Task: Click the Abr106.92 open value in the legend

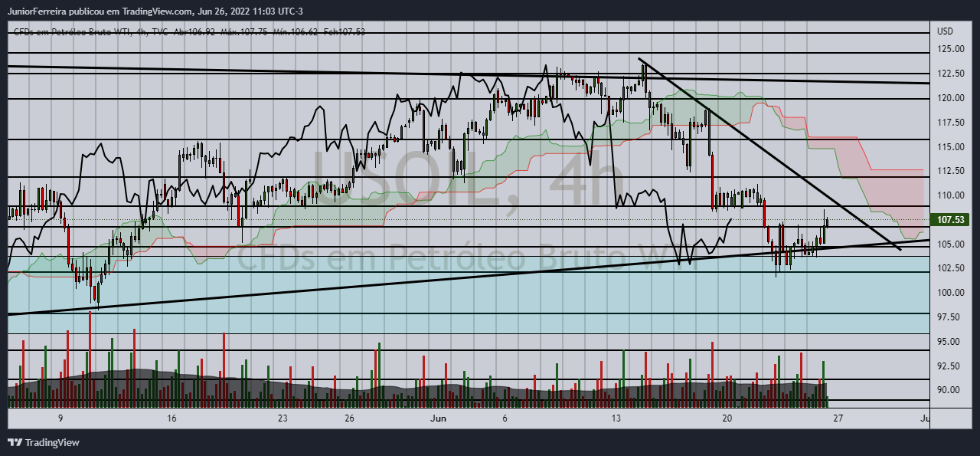Action: [194, 31]
